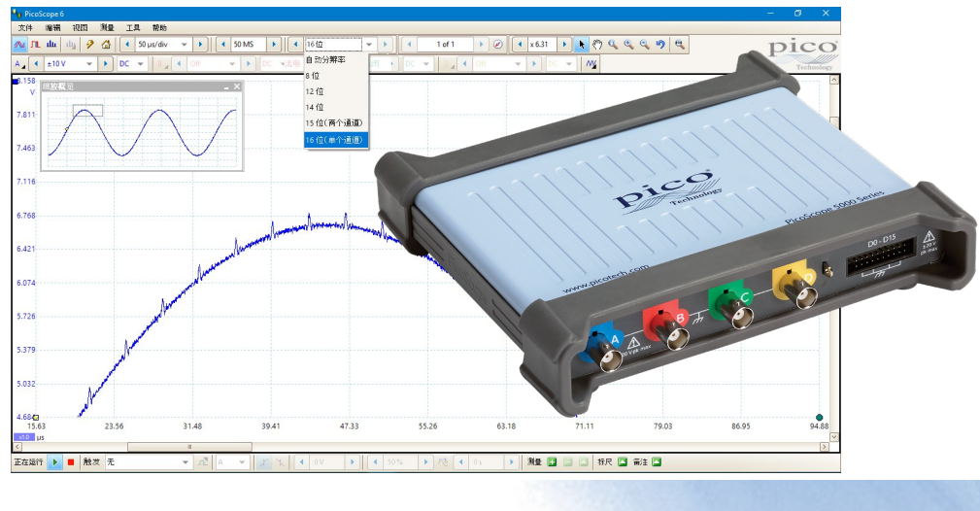The height and width of the screenshot is (511, 980).
Task: Decrease zoom factor x 6.31
Action: (520, 45)
